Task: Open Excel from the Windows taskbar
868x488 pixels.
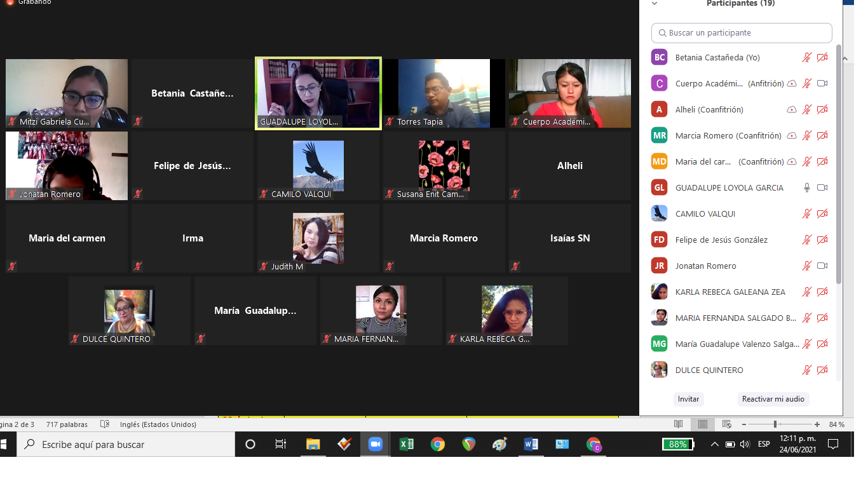Action: 407,445
